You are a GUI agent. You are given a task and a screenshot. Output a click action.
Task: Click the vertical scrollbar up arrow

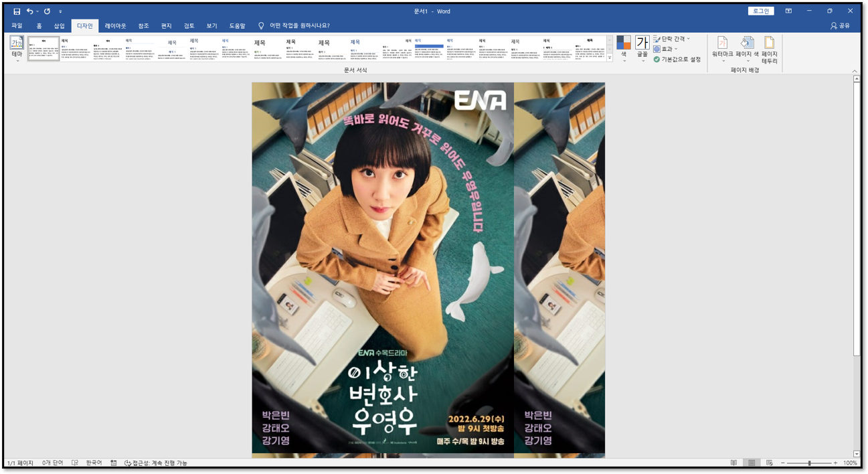(857, 79)
